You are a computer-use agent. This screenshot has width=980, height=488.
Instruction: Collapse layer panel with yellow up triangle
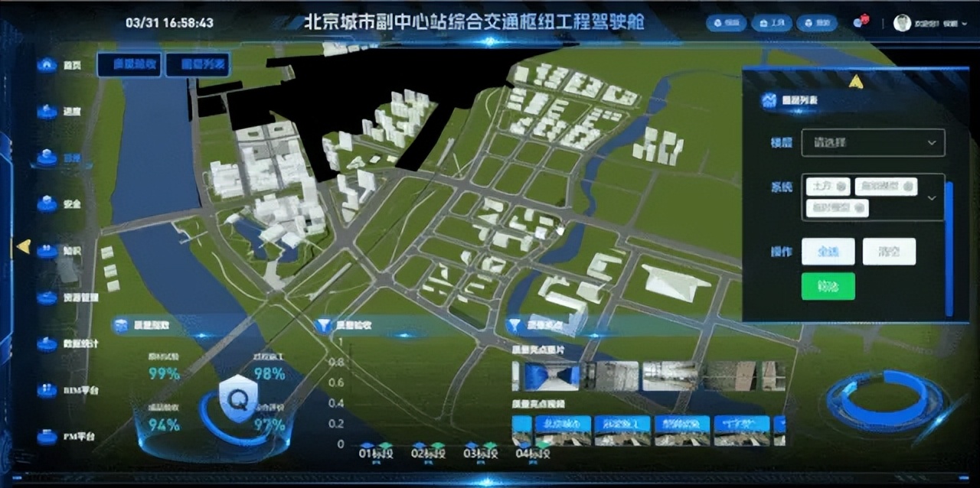[x=856, y=81]
